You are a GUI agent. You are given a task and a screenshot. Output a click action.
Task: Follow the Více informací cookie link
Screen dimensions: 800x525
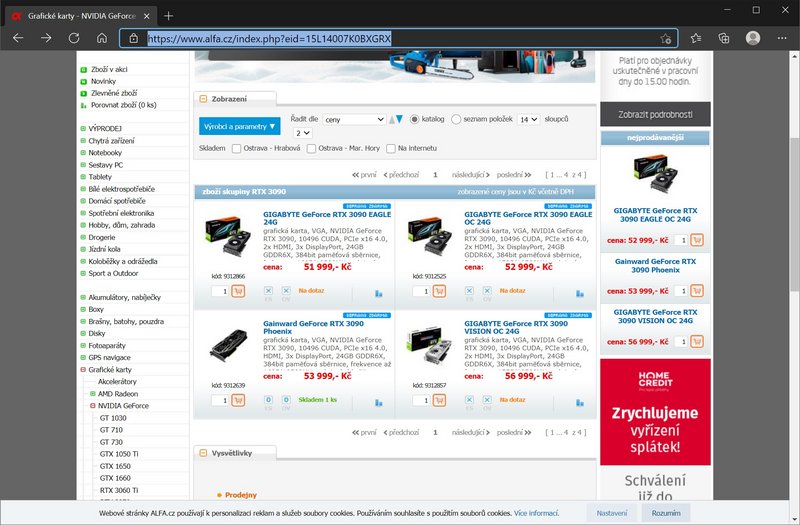pos(536,513)
